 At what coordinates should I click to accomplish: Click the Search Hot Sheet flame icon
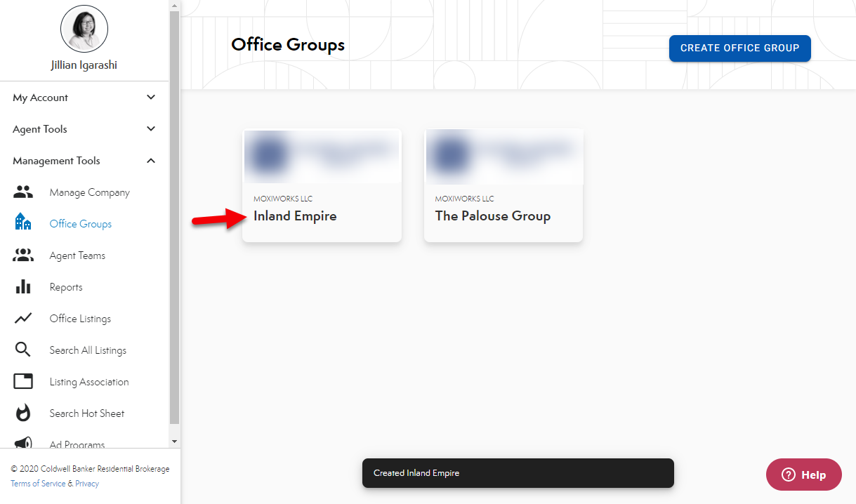(23, 413)
